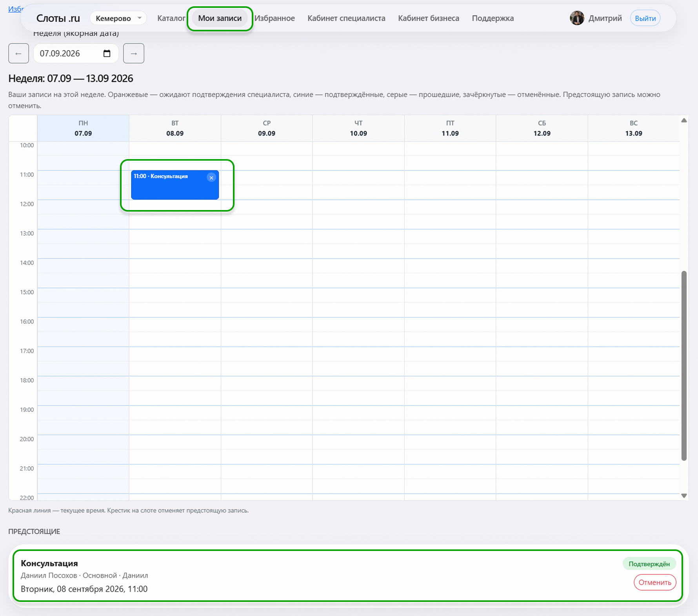Select the СБ 12.09 column header
This screenshot has height=616, width=698.
pos(542,128)
